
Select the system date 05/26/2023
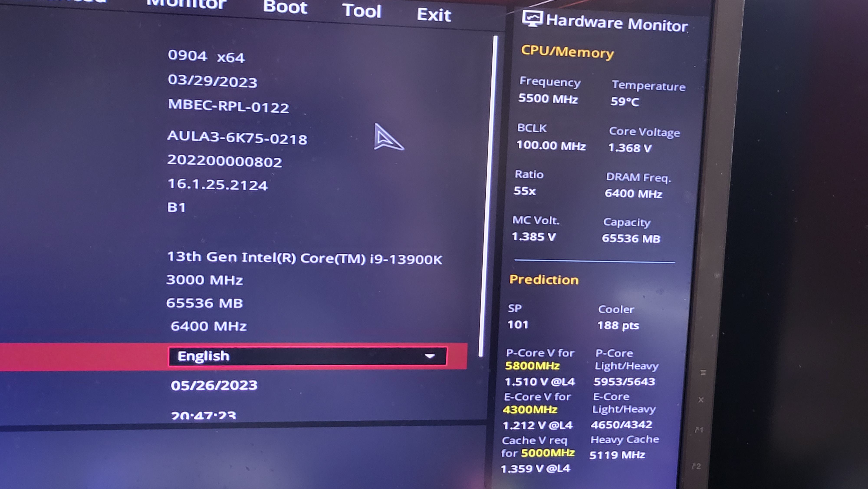pyautogui.click(x=214, y=385)
